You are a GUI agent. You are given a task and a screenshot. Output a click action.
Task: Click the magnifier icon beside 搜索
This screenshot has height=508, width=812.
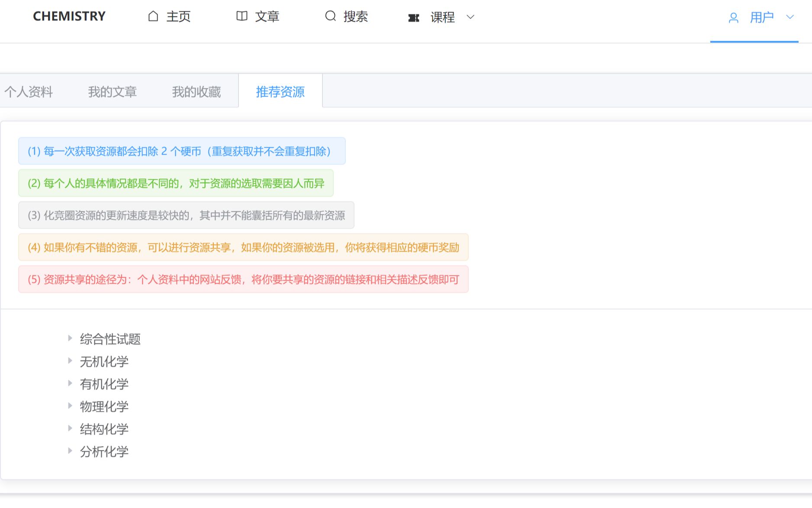click(x=330, y=16)
